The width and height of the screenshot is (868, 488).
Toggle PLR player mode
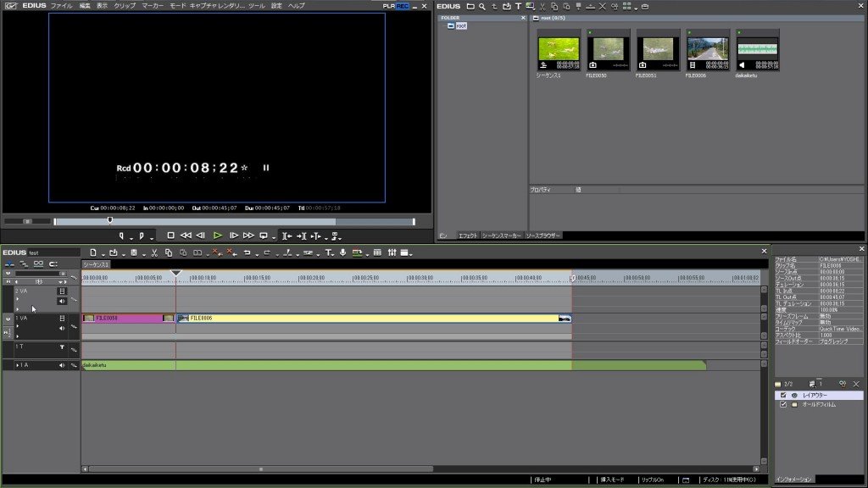tap(388, 6)
